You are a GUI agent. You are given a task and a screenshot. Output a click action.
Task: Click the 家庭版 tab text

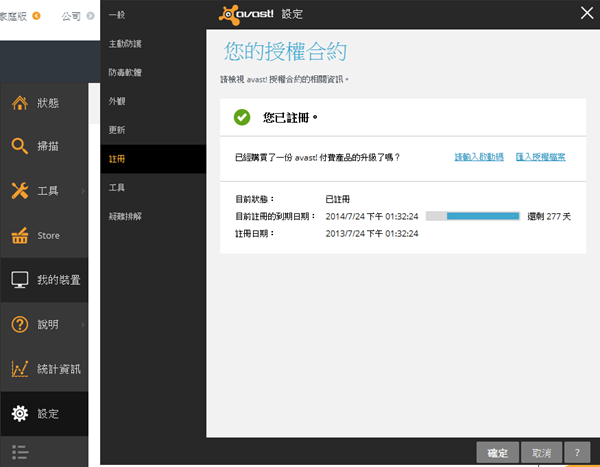[13, 16]
